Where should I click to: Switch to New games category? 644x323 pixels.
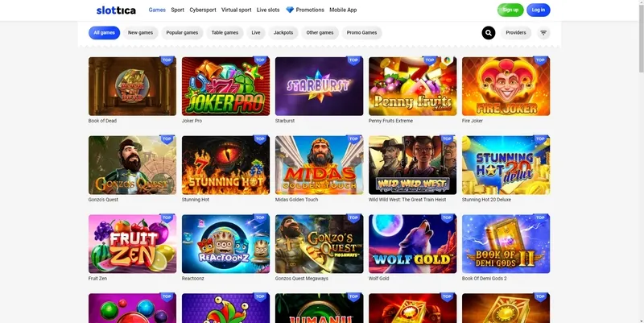coord(140,33)
